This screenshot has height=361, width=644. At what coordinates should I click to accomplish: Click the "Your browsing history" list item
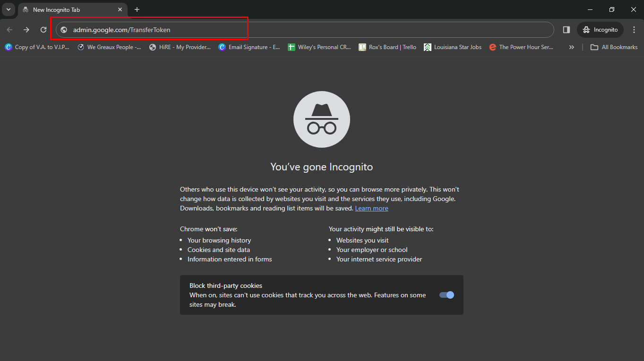coord(219,240)
